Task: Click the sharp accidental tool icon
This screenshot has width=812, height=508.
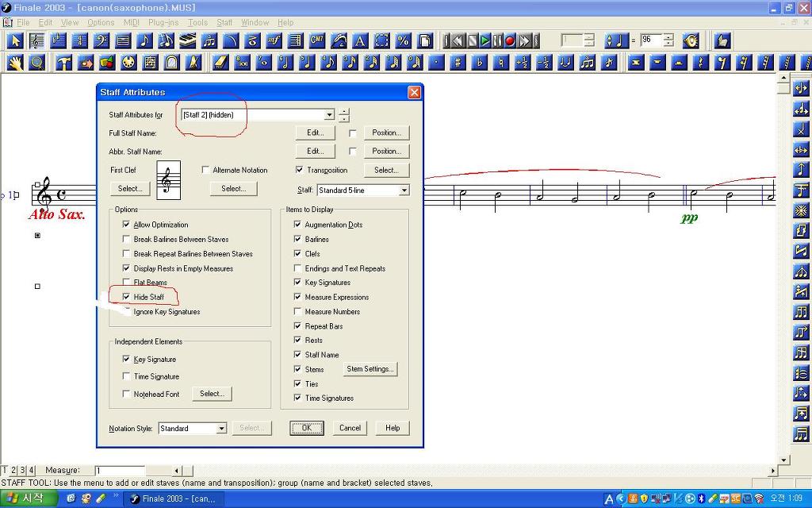Action: (458, 63)
